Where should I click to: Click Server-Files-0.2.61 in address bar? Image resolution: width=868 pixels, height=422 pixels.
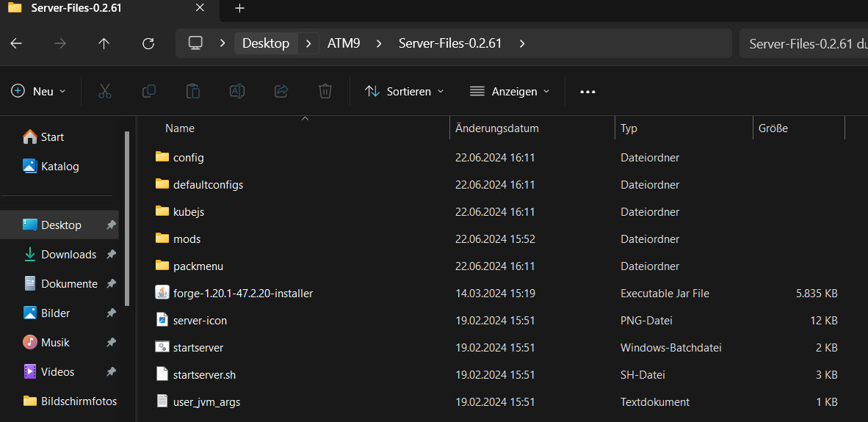450,43
